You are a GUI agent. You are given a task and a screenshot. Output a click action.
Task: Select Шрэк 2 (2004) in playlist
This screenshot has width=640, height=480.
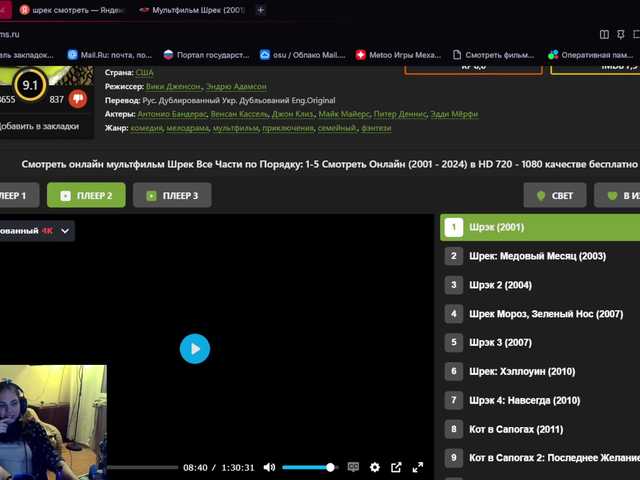tap(540, 285)
